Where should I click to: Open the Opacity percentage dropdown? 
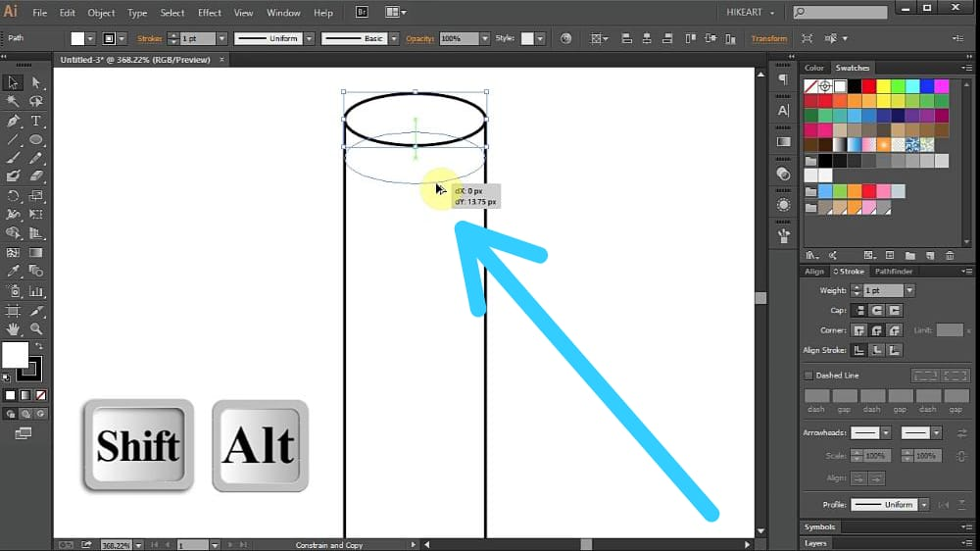[484, 39]
